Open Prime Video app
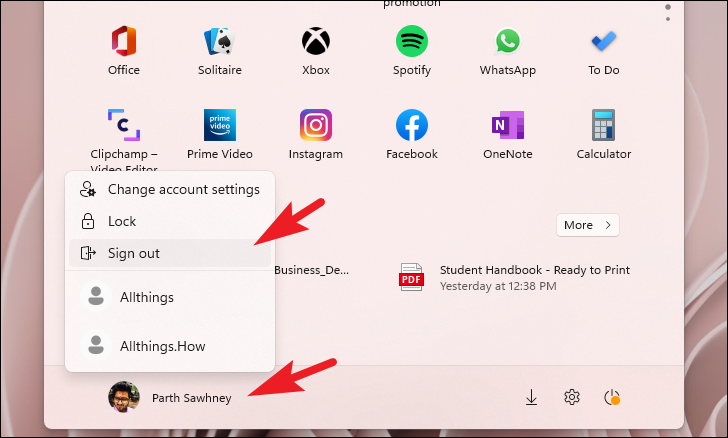This screenshot has height=438, width=728. [x=220, y=134]
